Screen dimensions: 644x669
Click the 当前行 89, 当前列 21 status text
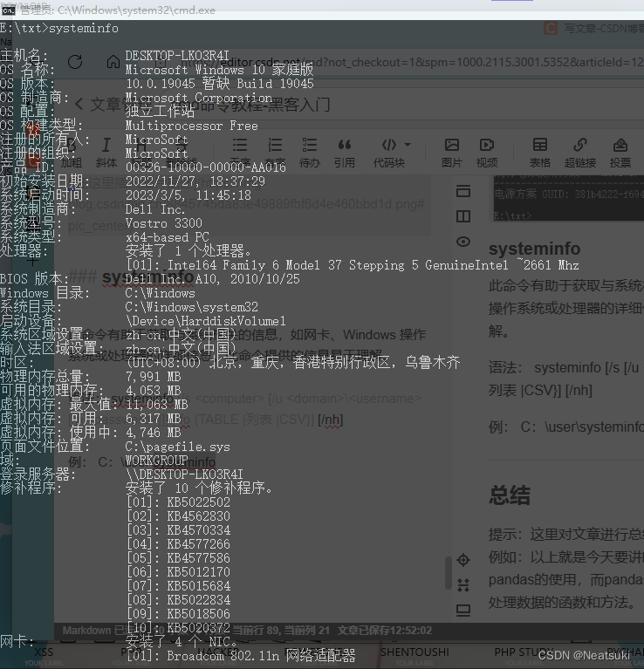(281, 630)
